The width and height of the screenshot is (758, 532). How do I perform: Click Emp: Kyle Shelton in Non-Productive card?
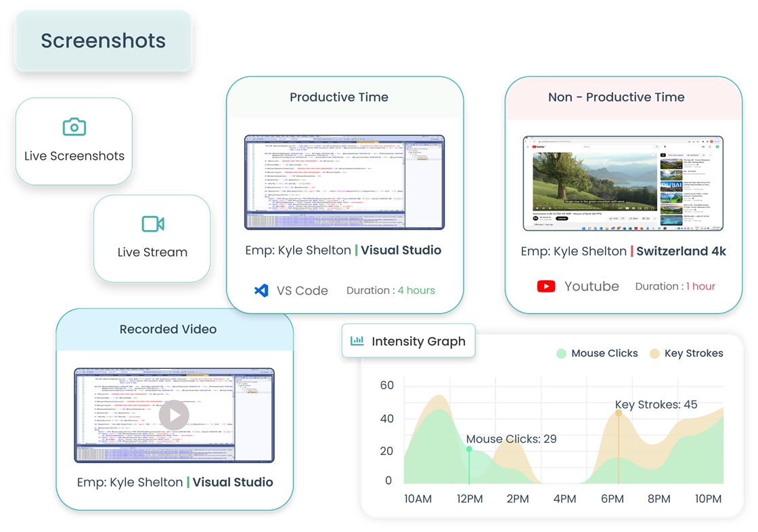coord(573,251)
